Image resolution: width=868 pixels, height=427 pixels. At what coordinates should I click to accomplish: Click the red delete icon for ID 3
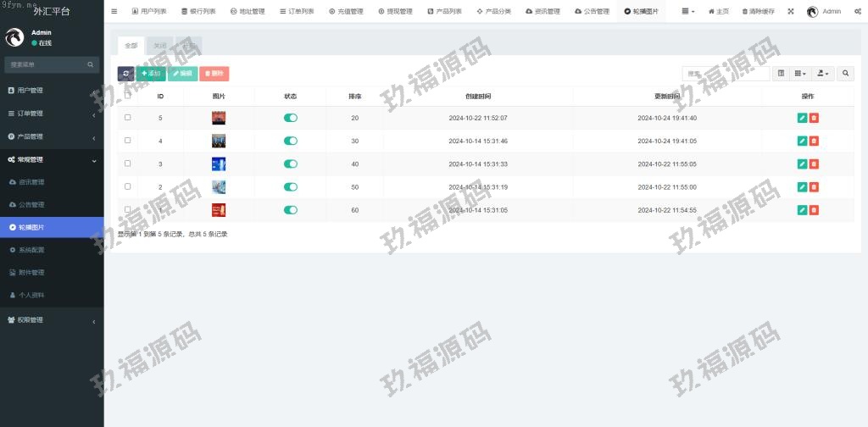point(814,164)
